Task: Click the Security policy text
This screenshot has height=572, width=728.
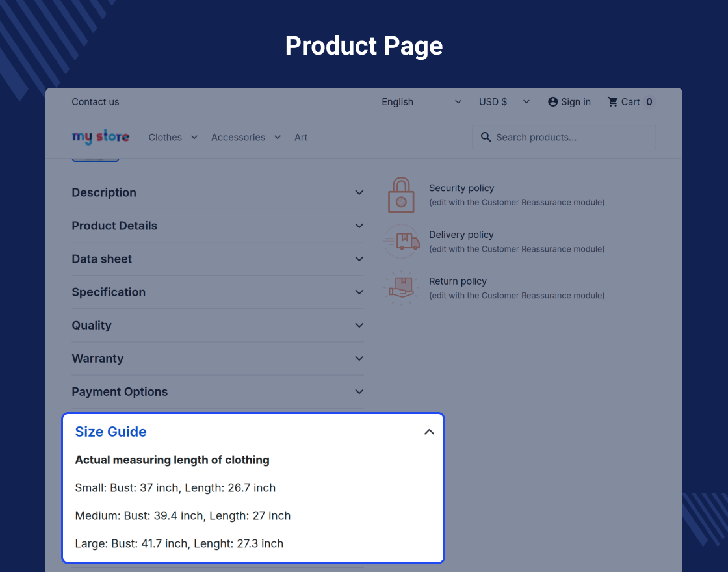Action: pos(461,188)
